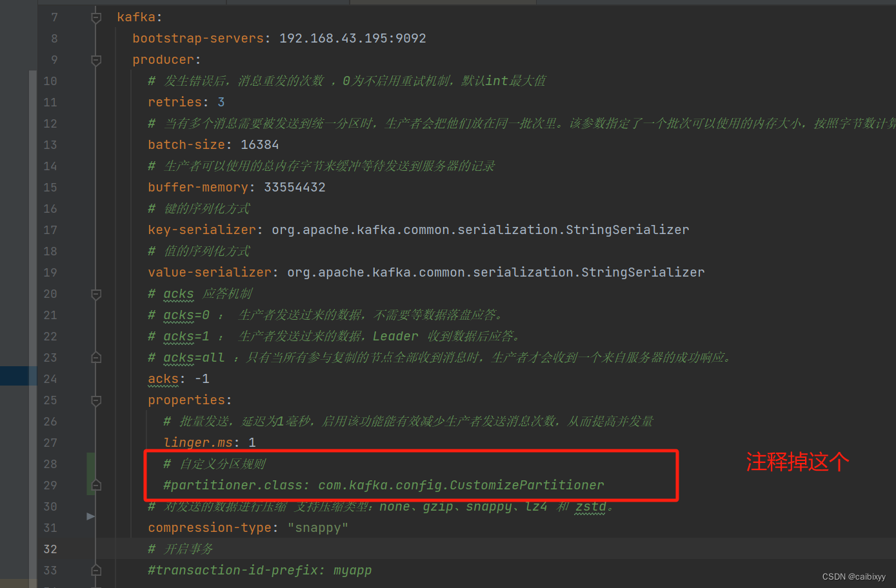Viewport: 896px width, 588px height.
Task: Click the long comment on line 12 about 批次
Action: click(521, 124)
